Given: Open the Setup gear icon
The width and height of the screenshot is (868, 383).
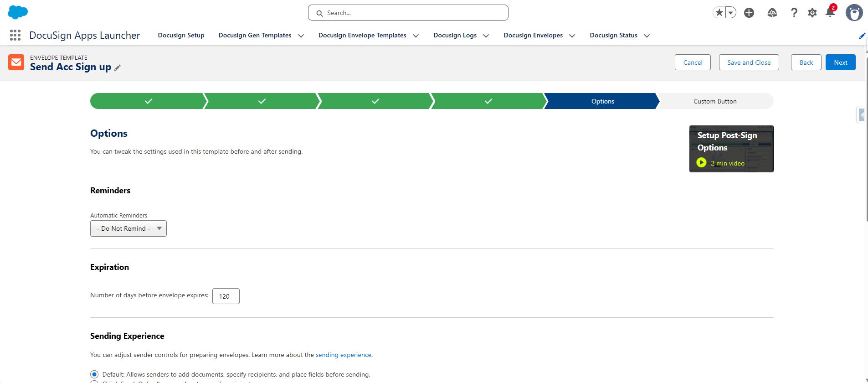Looking at the screenshot, I should (812, 13).
